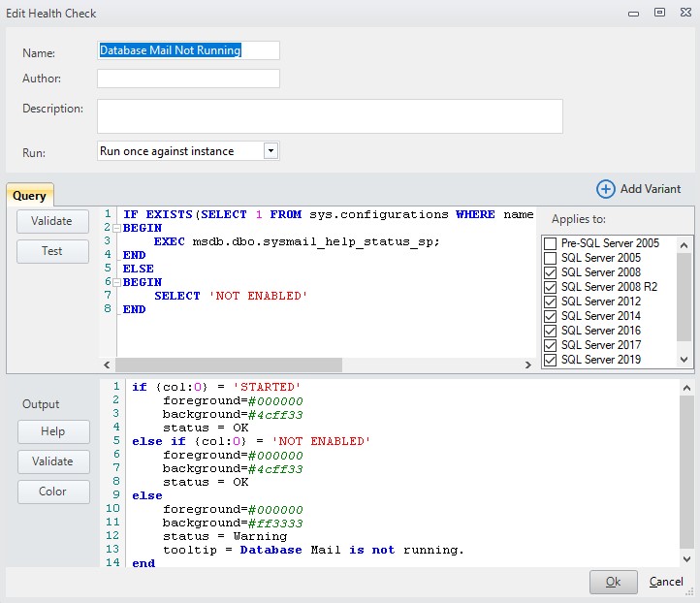The height and width of the screenshot is (603, 700).
Task: Click output editor scroll up arrow
Action: pos(686,389)
